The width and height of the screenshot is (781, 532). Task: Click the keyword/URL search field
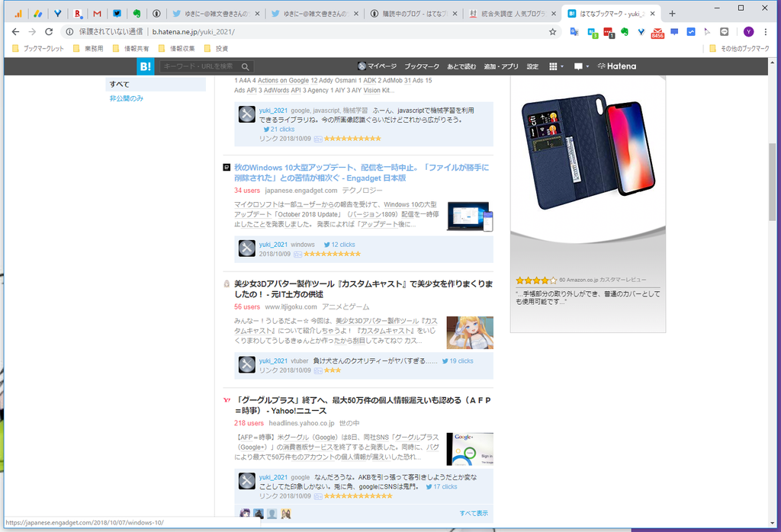point(199,66)
